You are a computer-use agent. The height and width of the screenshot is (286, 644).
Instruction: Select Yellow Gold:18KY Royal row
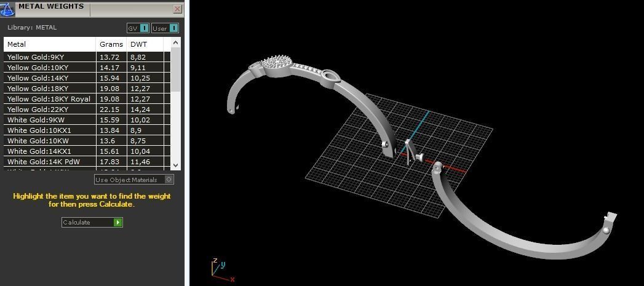(x=87, y=99)
